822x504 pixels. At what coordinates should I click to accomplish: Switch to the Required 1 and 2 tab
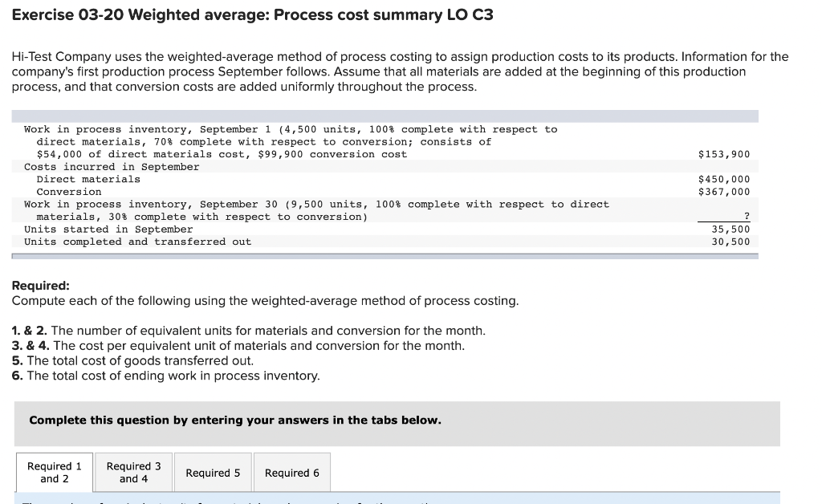53,471
